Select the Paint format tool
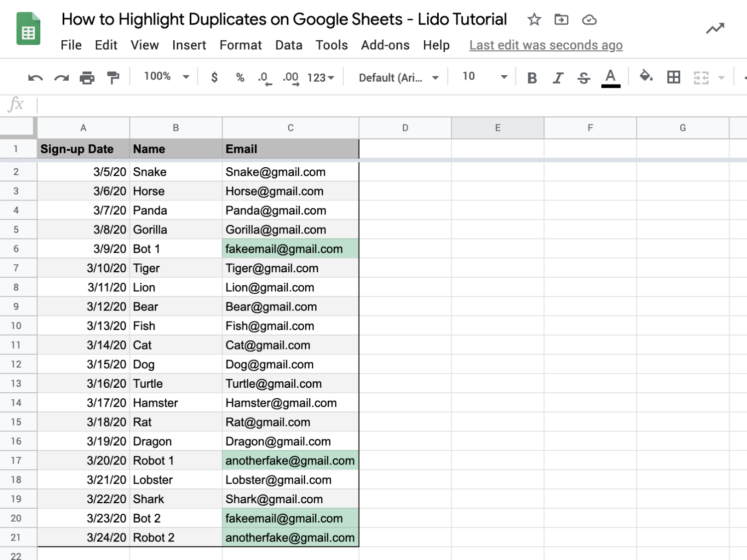Image resolution: width=747 pixels, height=560 pixels. pos(113,77)
